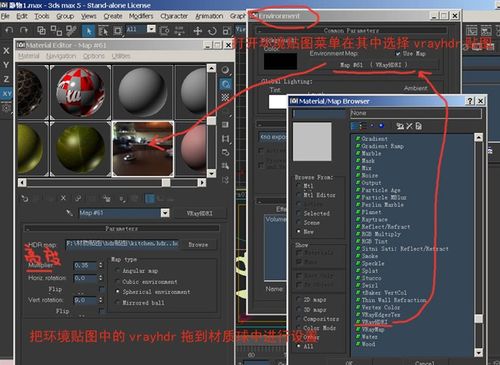500x365 pixels.
Task: Toggle checkered Background icon in Material Editor
Action: 226,97
